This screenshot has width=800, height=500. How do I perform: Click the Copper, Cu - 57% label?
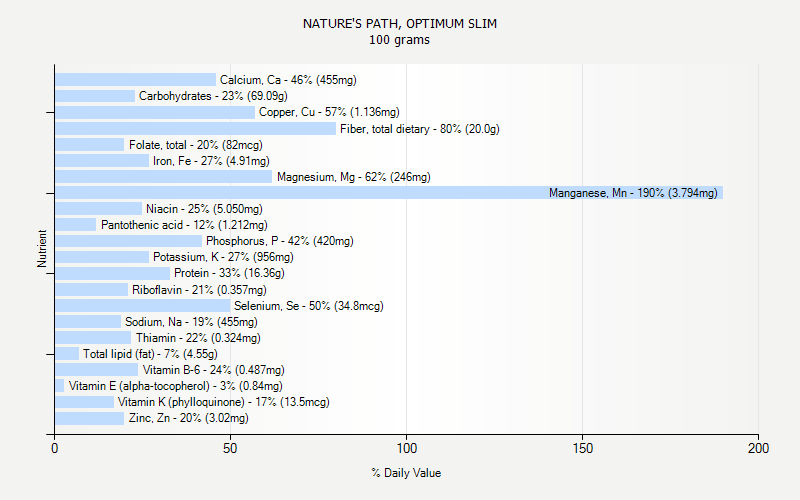point(329,112)
